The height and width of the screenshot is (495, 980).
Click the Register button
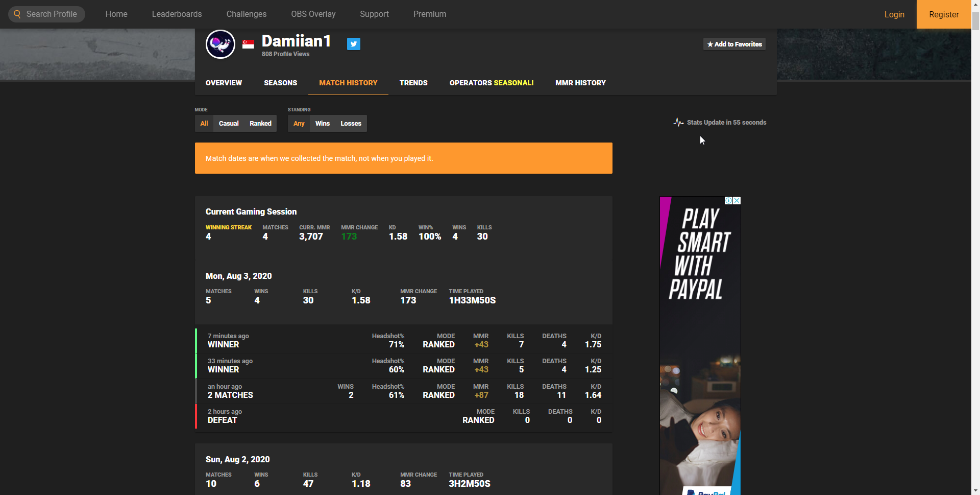(x=943, y=14)
